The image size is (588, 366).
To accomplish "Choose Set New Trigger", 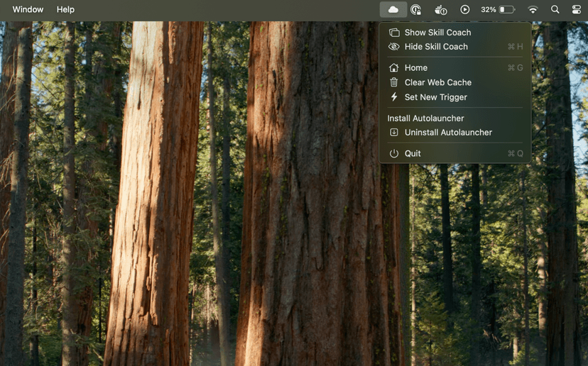I will pyautogui.click(x=455, y=97).
